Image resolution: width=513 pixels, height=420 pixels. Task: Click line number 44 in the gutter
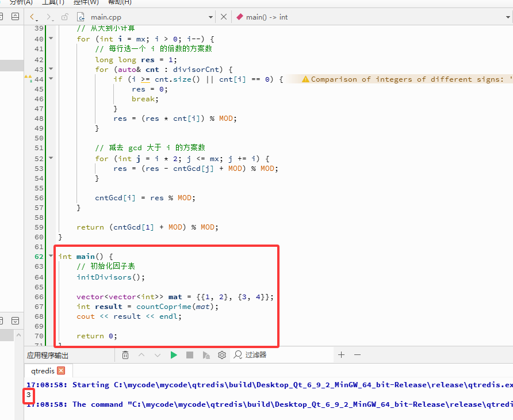39,79
